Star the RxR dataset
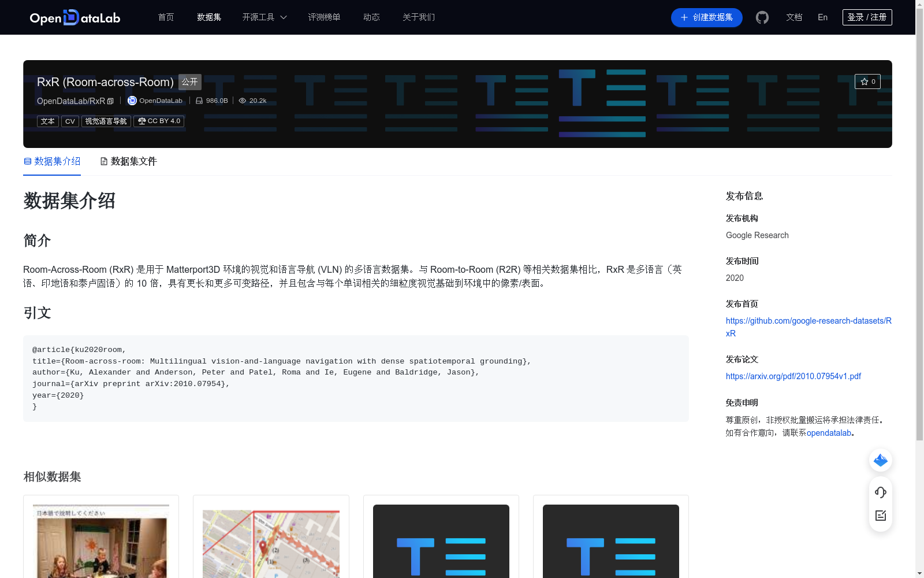Image resolution: width=924 pixels, height=578 pixels. point(867,81)
